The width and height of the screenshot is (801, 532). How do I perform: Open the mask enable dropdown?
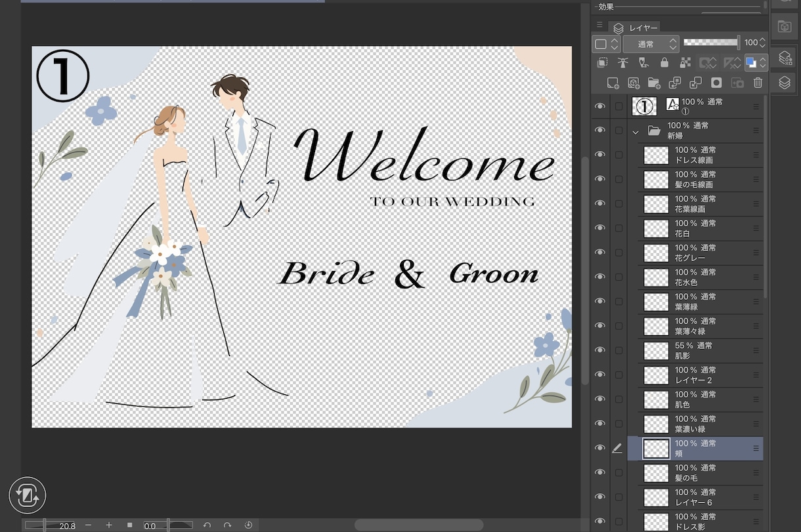(x=708, y=63)
